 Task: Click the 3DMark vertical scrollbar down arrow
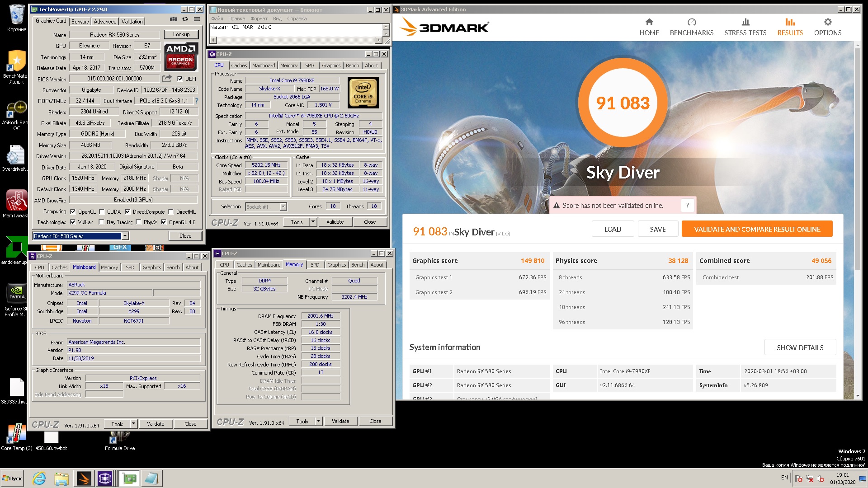point(858,396)
